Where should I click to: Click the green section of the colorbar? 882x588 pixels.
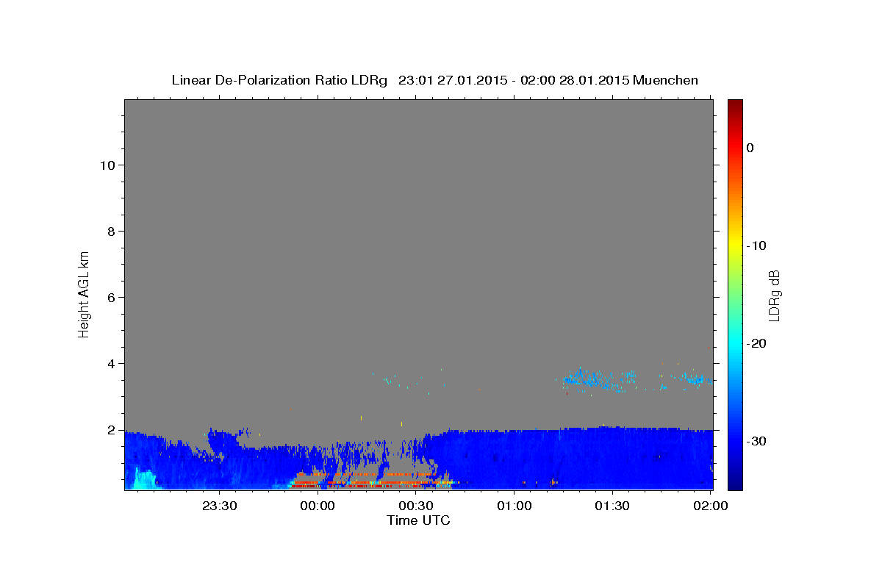tap(735, 294)
